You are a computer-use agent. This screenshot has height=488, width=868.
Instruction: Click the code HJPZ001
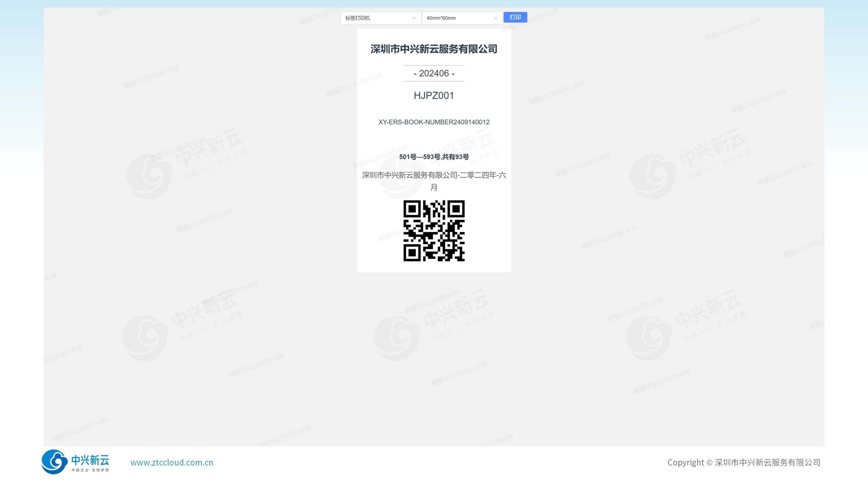coord(434,96)
